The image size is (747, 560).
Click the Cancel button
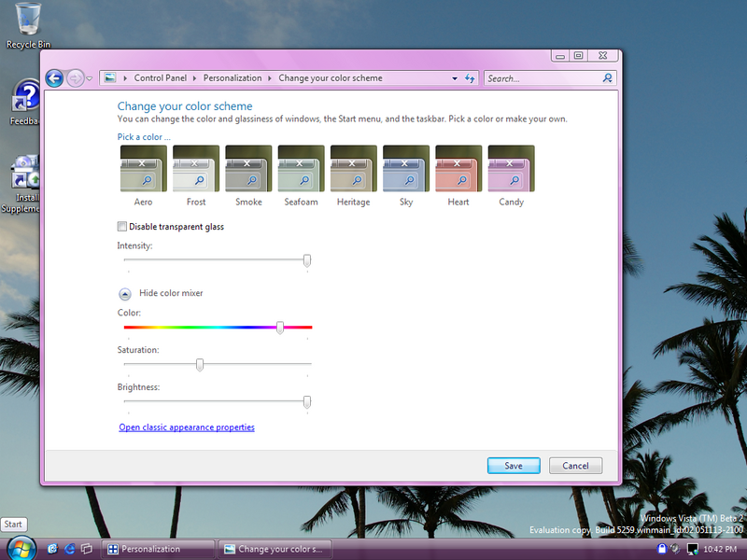click(575, 466)
